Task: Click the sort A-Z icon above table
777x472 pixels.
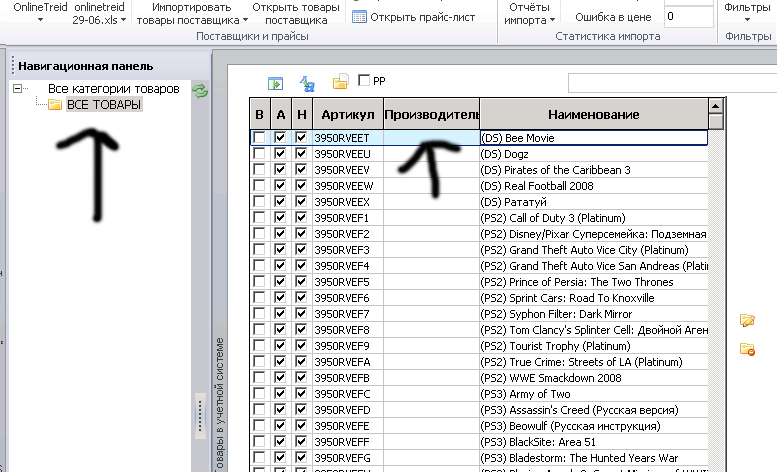Action: click(x=307, y=83)
